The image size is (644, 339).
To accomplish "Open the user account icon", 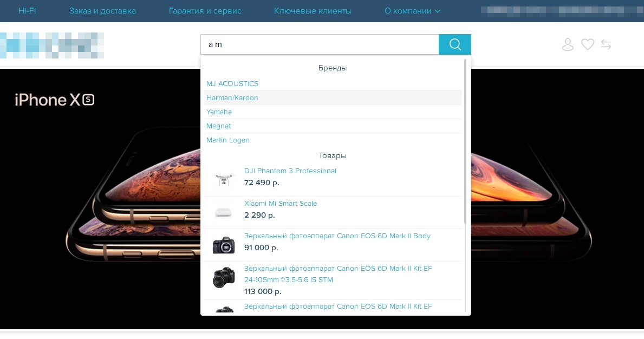I will (x=568, y=44).
